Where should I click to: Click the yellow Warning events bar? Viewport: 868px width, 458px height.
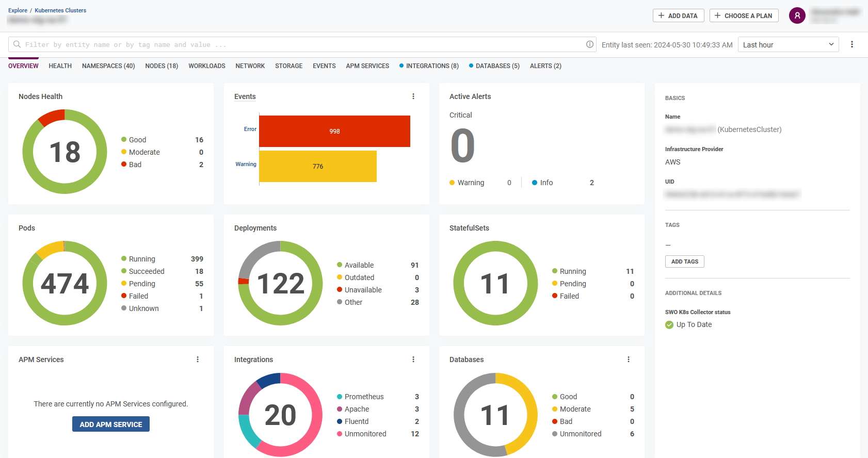tap(318, 167)
